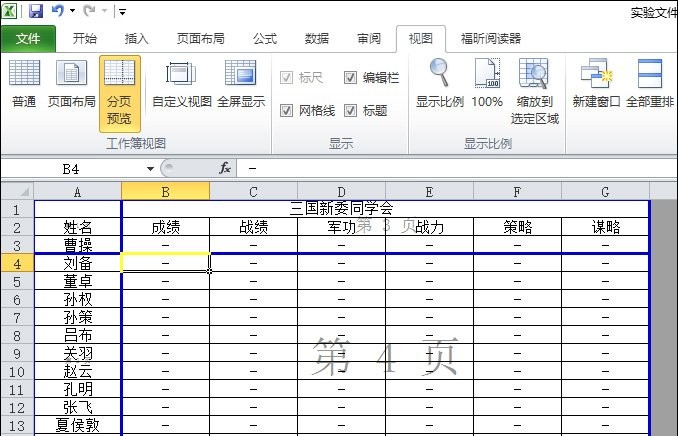
Task: Open 自定义视图 custom views
Action: point(182,83)
